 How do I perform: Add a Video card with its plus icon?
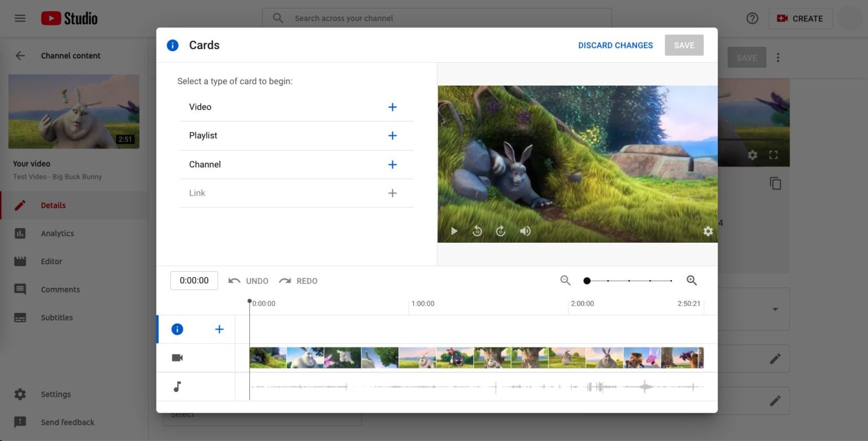click(392, 107)
